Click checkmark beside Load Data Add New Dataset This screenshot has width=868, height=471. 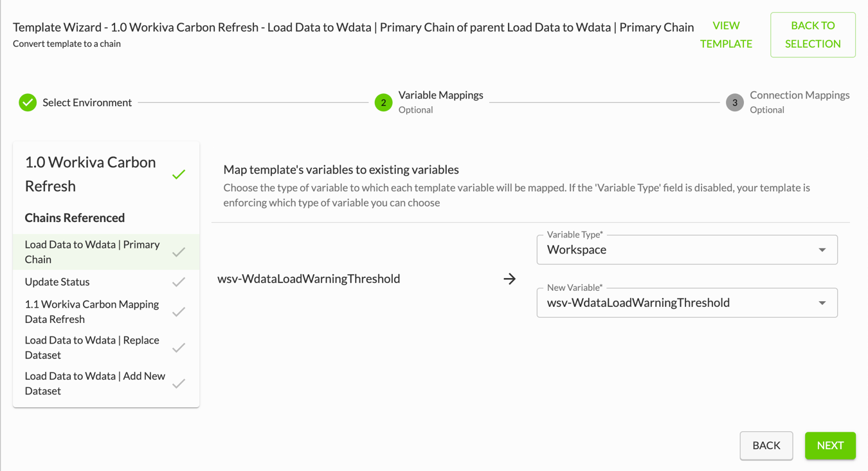[x=179, y=383]
